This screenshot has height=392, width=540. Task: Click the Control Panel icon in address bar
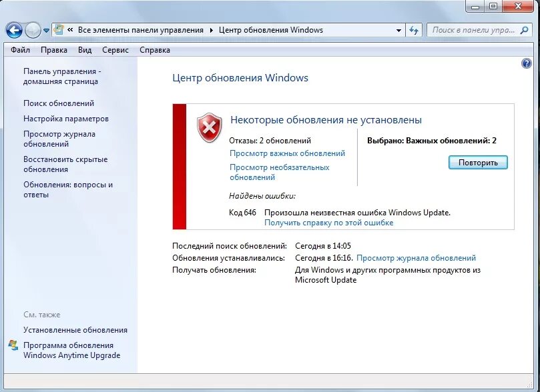click(x=59, y=29)
